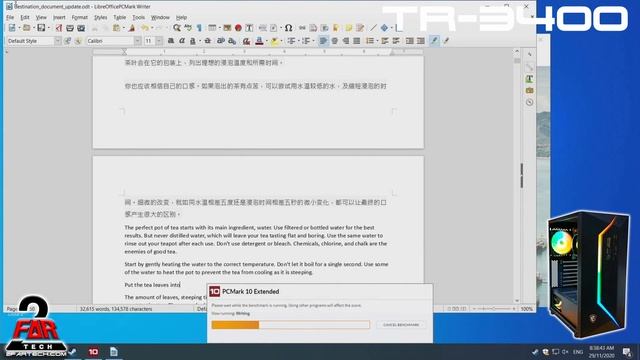
Task: Click the Print Preview icon
Action: (81, 28)
